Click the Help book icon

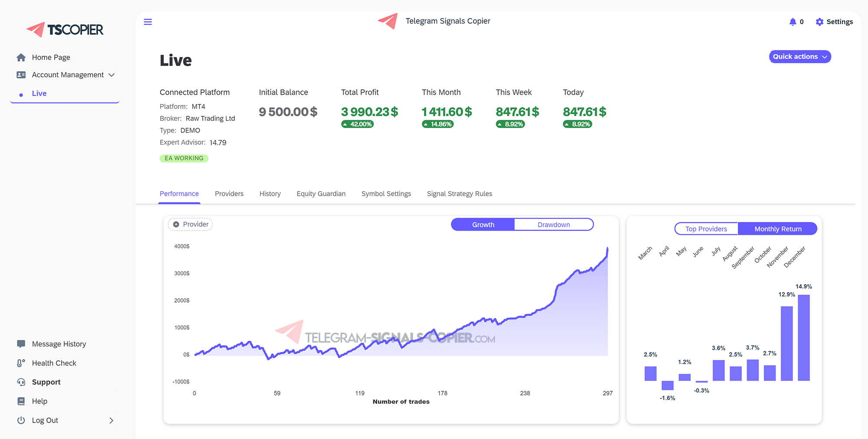tap(21, 401)
